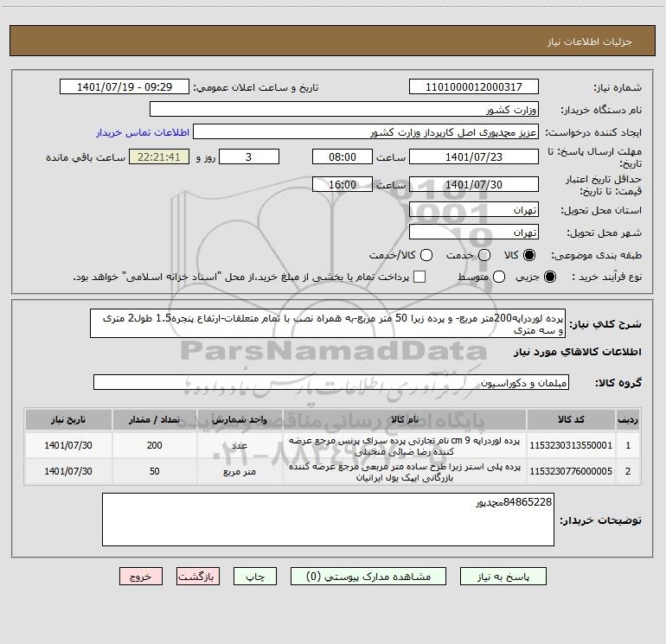The image size is (666, 644).
Task: Click the پرده پلی استر زبرا product name
Action: [x=405, y=472]
